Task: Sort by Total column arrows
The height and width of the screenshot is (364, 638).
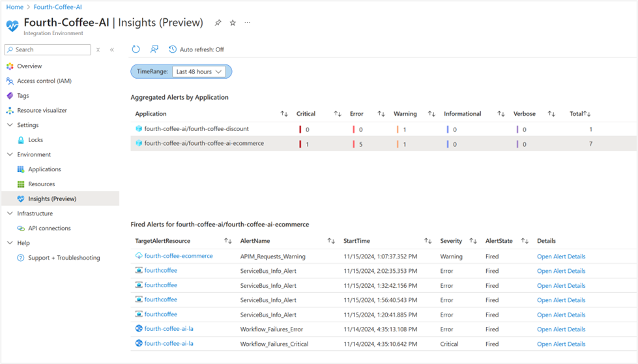Action: point(587,114)
